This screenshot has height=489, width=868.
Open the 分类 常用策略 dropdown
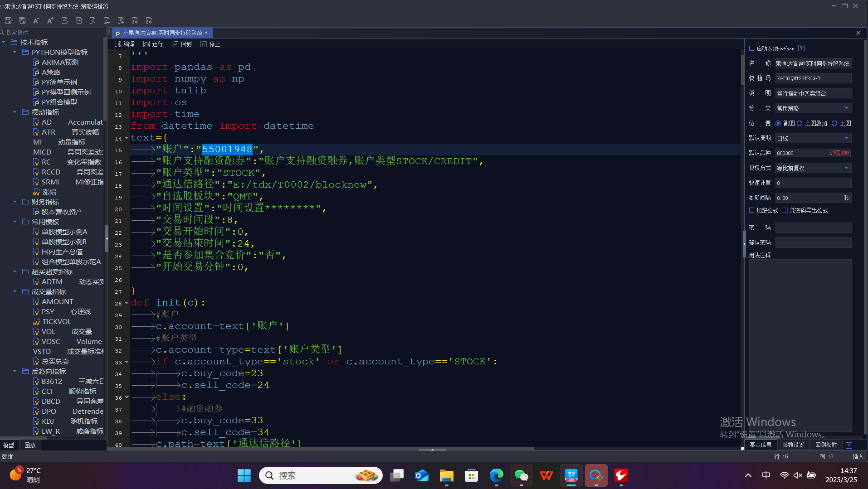[813, 108]
